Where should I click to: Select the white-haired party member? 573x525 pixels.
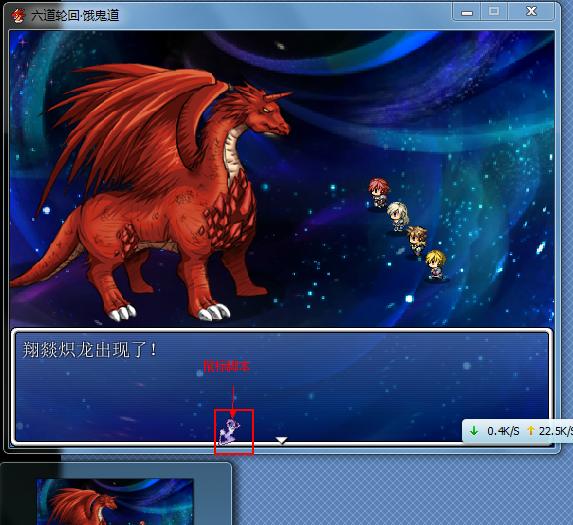[x=398, y=216]
